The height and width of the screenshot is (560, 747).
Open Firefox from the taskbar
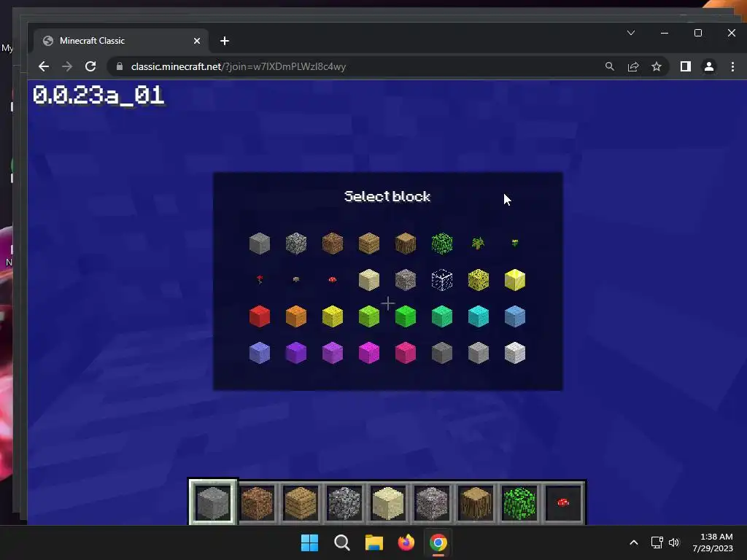(x=406, y=542)
